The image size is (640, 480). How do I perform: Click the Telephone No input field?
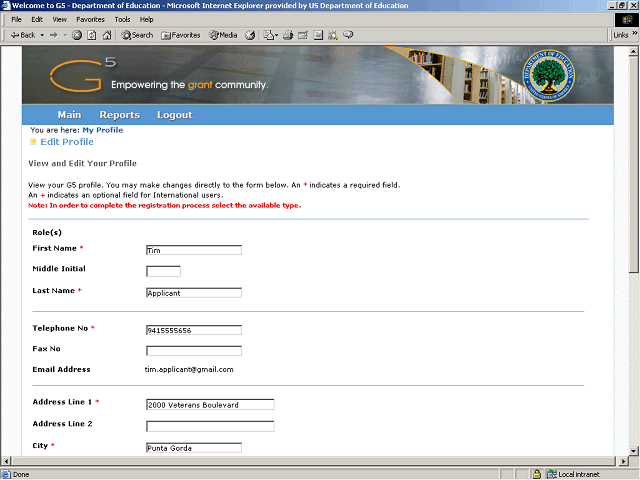(194, 330)
